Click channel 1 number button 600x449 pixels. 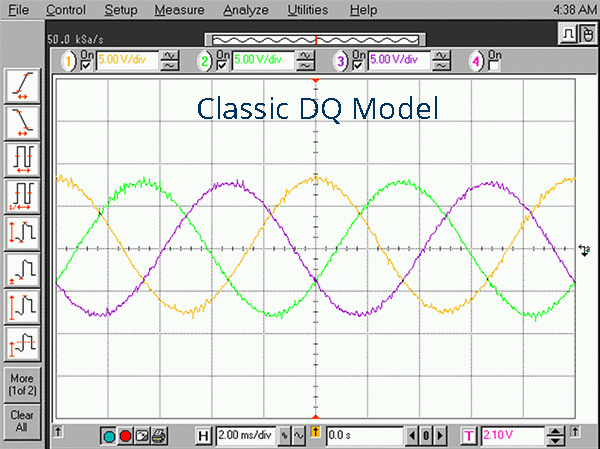pos(69,61)
